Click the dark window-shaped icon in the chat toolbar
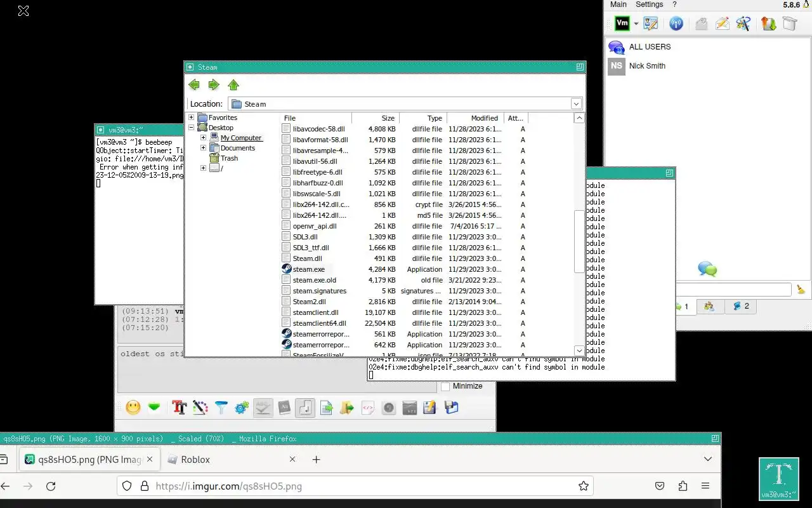Screen dimensions: 812x508 pyautogui.click(x=410, y=408)
